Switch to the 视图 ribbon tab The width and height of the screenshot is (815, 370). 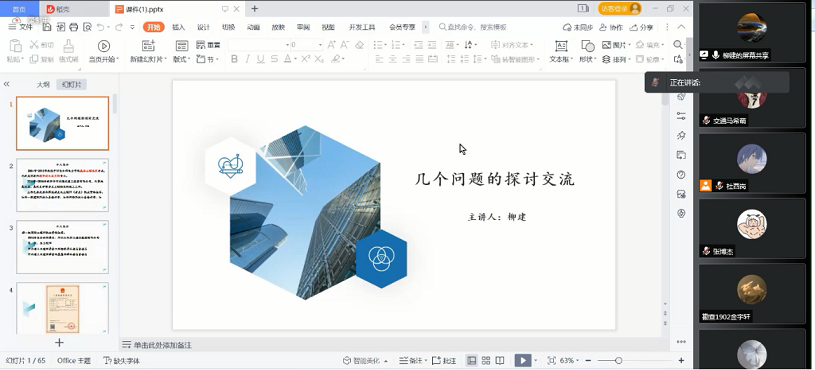click(x=328, y=27)
